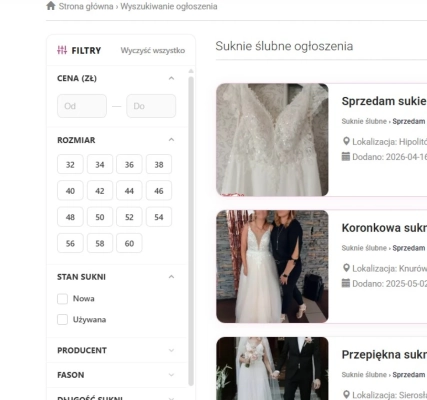Screen dimensions: 427x400
Task: Click the home icon in breadcrumb
Action: pyautogui.click(x=51, y=6)
